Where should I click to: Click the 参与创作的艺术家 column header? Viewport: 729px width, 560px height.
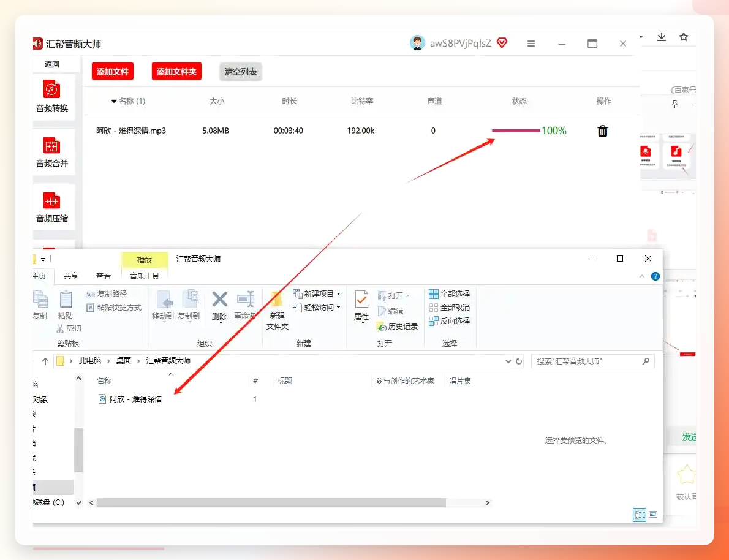coord(405,381)
